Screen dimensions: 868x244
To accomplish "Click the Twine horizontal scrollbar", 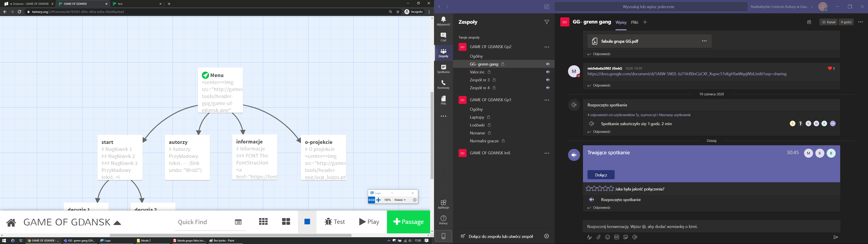I will (x=231, y=235).
